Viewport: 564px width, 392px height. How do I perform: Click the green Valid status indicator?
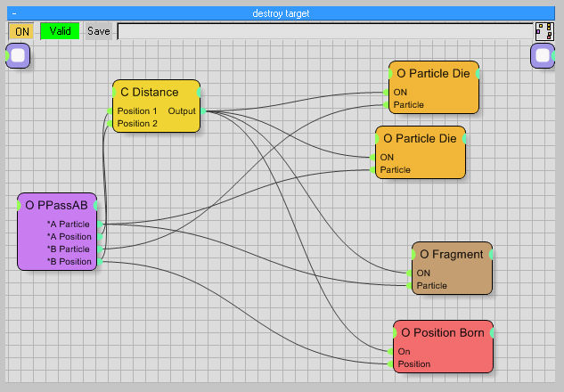pos(60,31)
